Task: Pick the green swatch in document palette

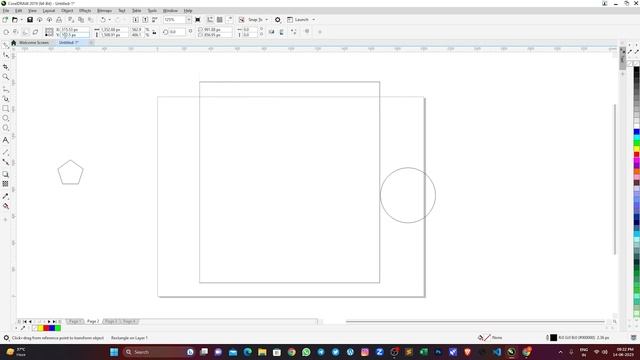Action: pyautogui.click(x=58, y=328)
